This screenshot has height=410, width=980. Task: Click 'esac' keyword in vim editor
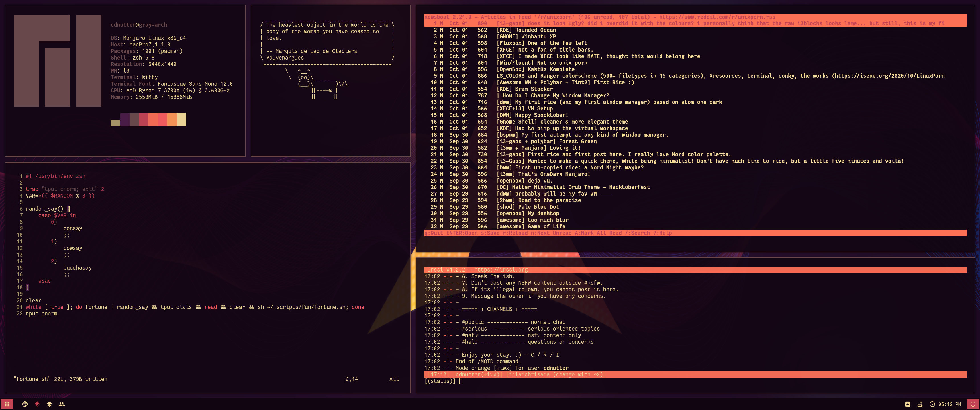(x=44, y=281)
